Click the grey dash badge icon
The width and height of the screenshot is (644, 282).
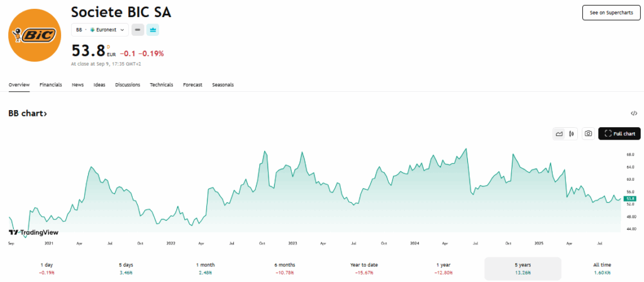pos(138,30)
